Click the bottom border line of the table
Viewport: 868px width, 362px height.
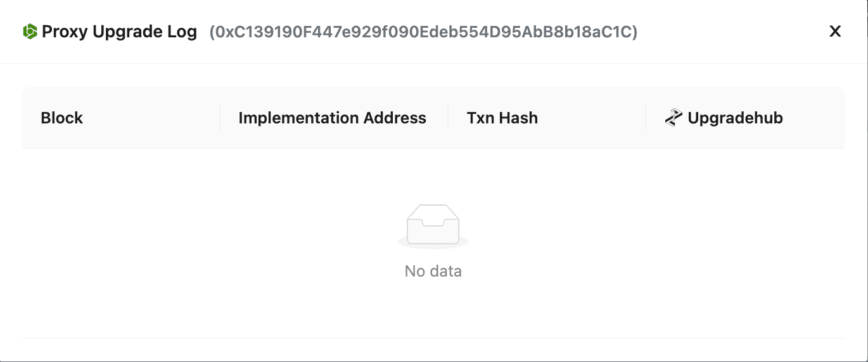(x=433, y=338)
